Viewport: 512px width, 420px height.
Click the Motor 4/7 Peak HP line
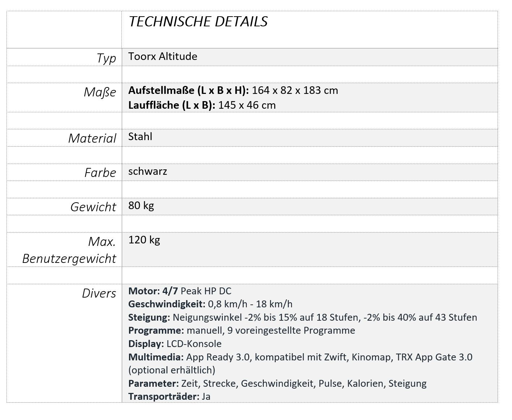point(180,291)
